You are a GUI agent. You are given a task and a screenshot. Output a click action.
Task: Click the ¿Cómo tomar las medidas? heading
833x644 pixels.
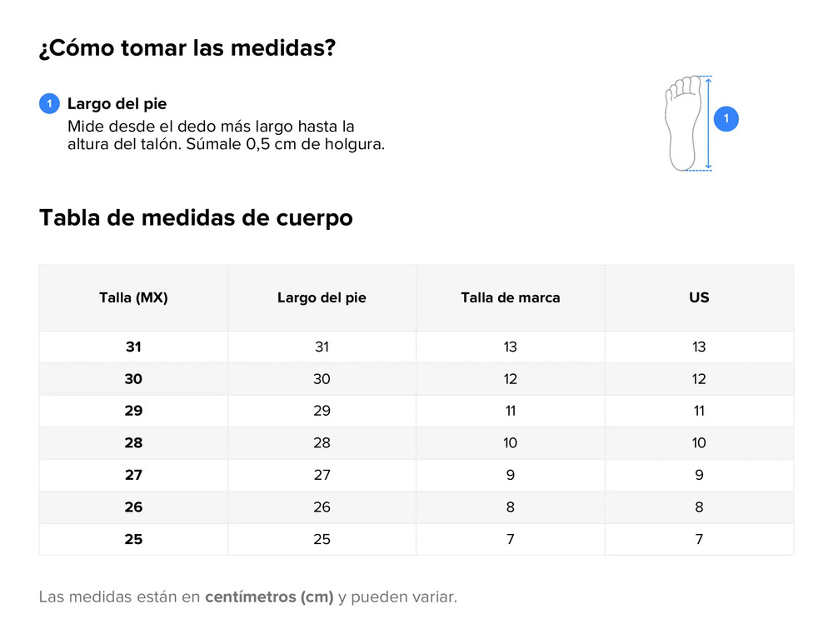(x=187, y=47)
